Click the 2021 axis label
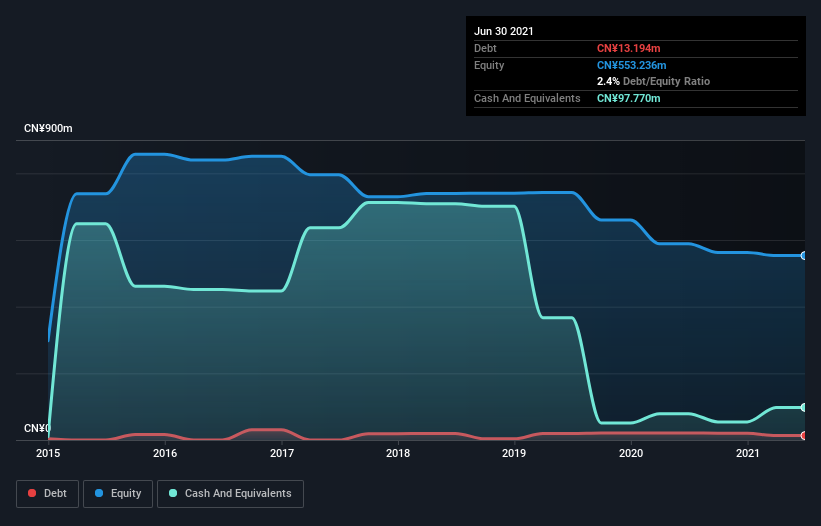This screenshot has width=821, height=526. pyautogui.click(x=748, y=453)
